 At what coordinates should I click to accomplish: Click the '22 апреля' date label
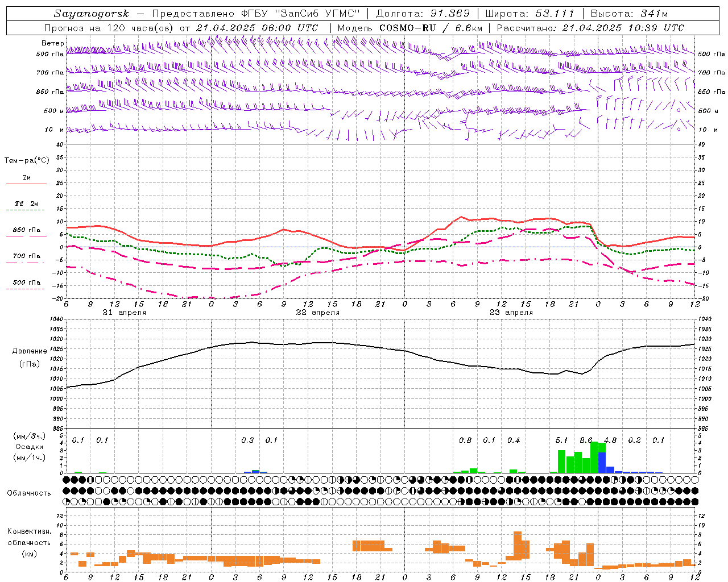pyautogui.click(x=317, y=313)
